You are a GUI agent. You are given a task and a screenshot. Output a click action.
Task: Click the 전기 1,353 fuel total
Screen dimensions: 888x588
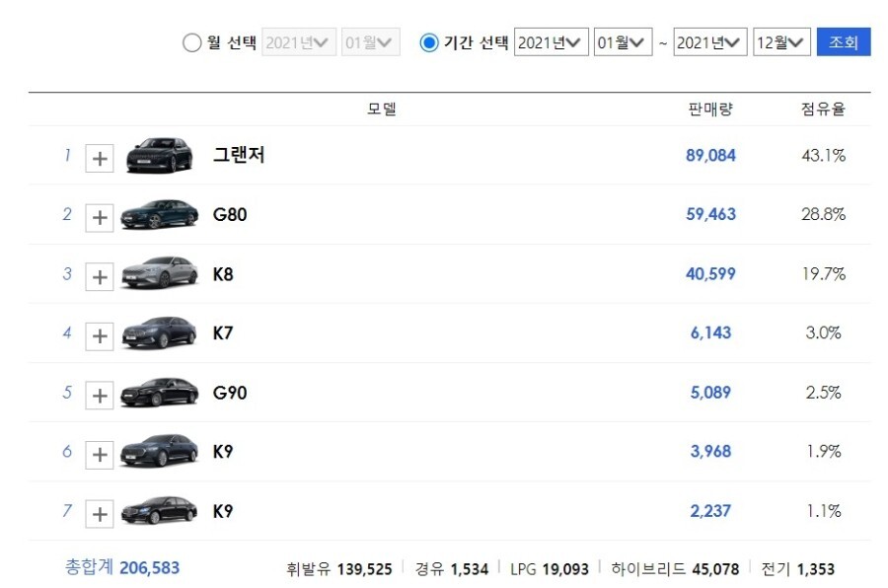(x=798, y=568)
